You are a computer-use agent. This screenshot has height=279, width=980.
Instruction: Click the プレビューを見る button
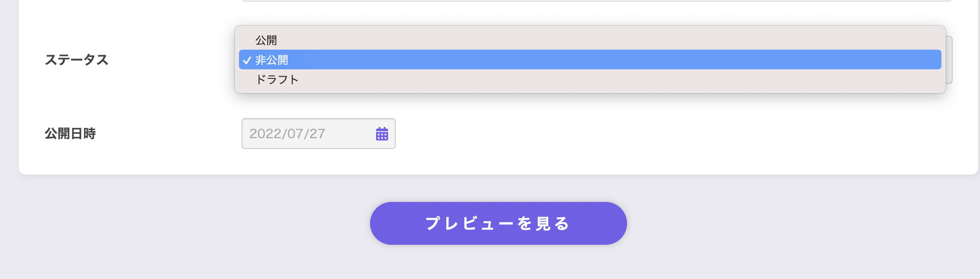coord(498,223)
